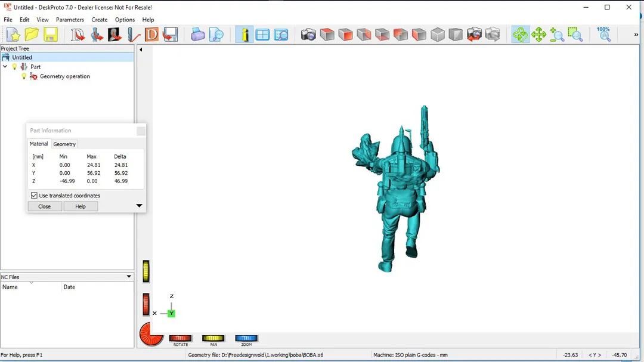Save project using yellow floppy disk icon
The width and height of the screenshot is (644, 362).
click(x=51, y=35)
